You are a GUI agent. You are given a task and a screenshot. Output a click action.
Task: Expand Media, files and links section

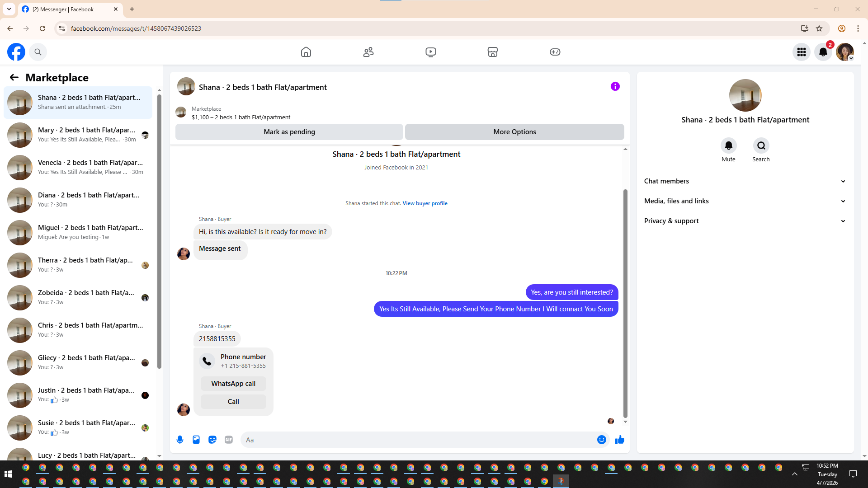coord(745,201)
